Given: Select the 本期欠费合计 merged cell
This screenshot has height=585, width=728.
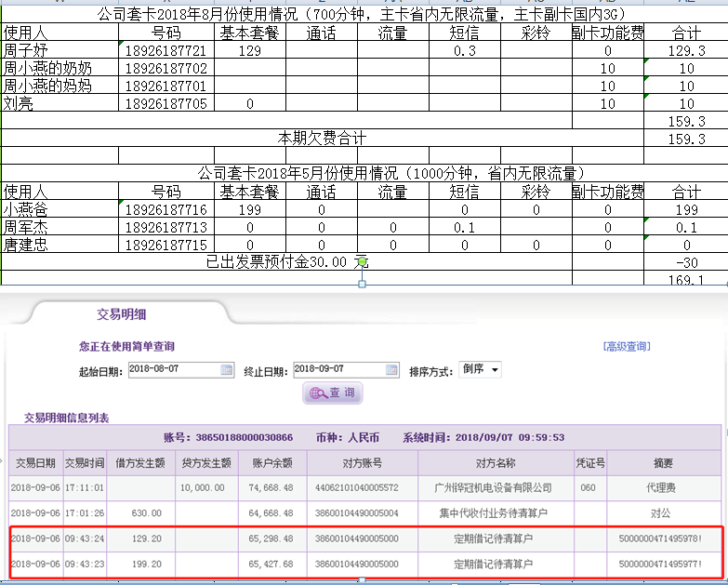Looking at the screenshot, I should point(323,139).
